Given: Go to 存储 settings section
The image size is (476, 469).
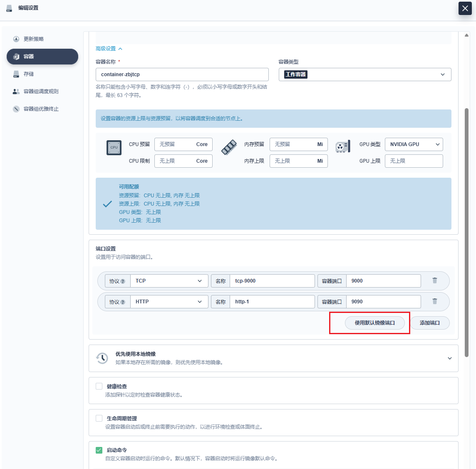Looking at the screenshot, I should tap(42, 74).
